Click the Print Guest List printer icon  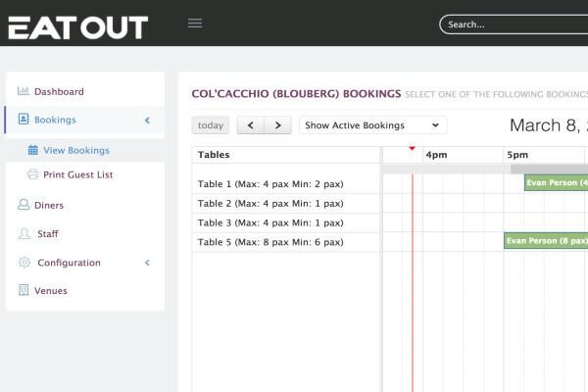(x=33, y=174)
